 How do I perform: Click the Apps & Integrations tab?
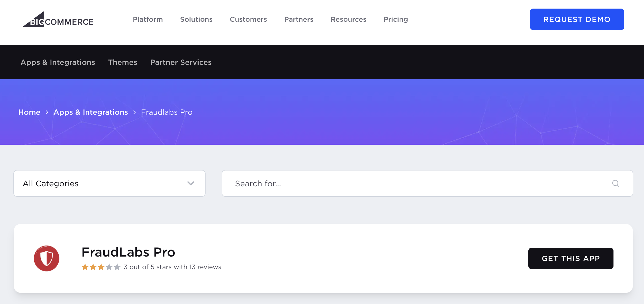click(x=57, y=62)
